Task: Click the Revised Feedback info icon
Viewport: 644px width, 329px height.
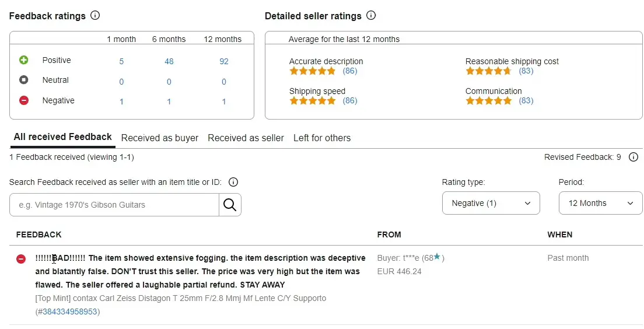Action: (633, 157)
